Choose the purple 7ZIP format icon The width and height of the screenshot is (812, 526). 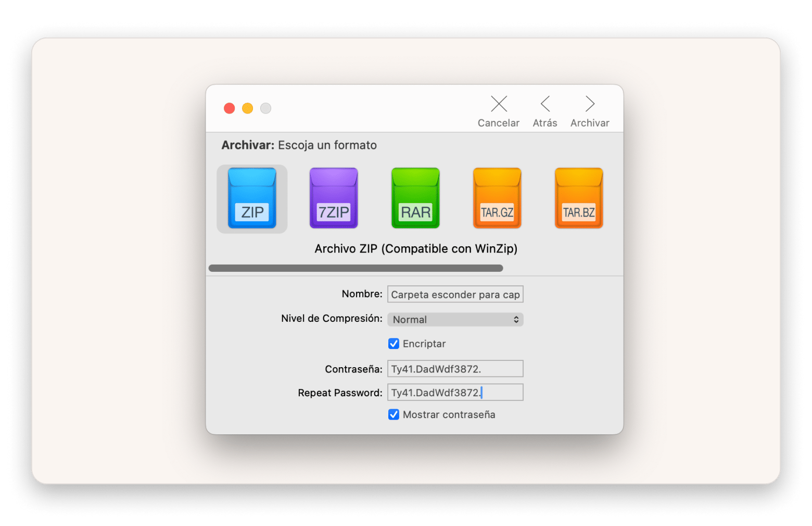(334, 198)
